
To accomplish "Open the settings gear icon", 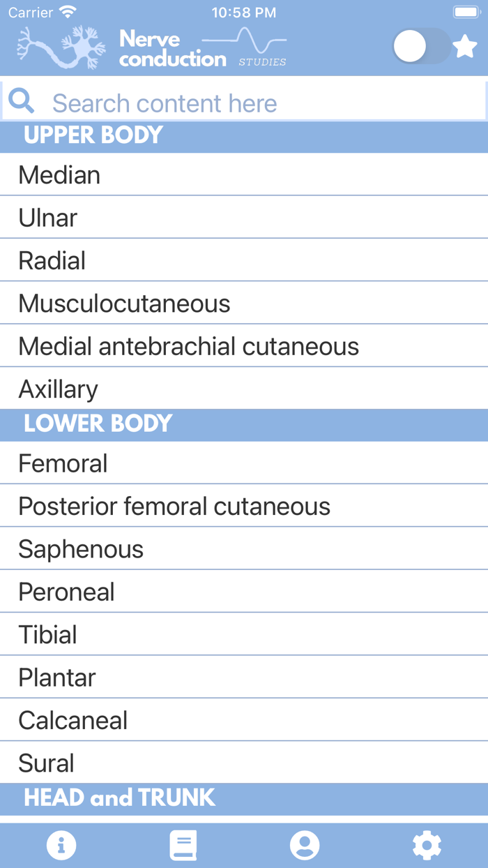I will click(x=426, y=845).
